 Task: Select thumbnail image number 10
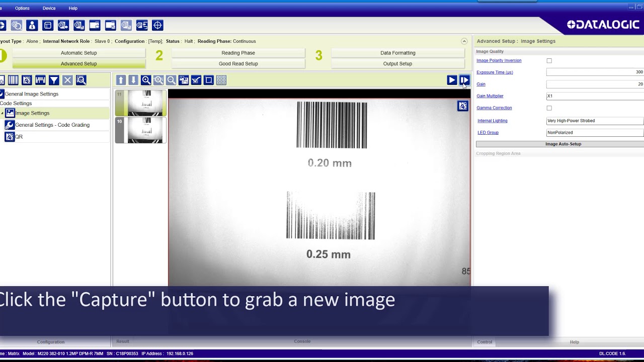(x=141, y=131)
